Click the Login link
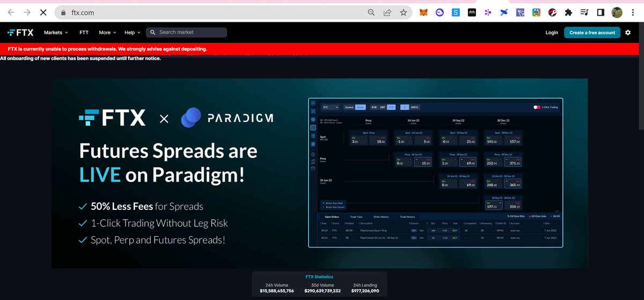 click(552, 33)
